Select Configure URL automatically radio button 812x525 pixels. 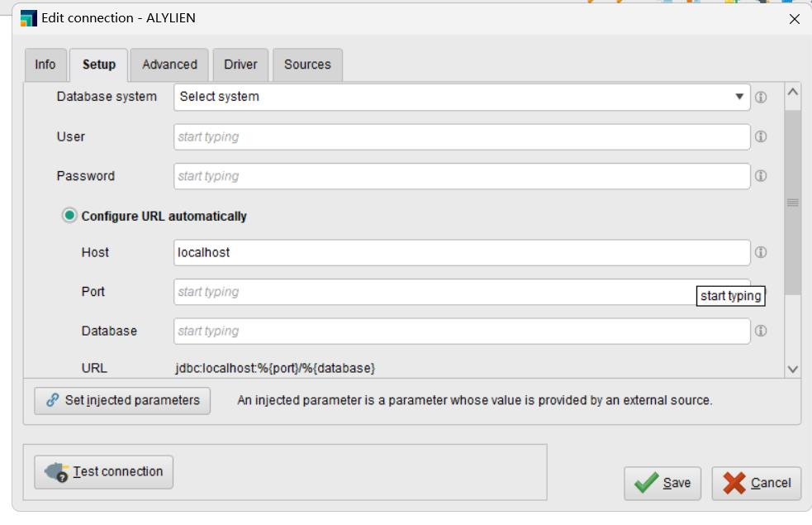[x=69, y=215]
